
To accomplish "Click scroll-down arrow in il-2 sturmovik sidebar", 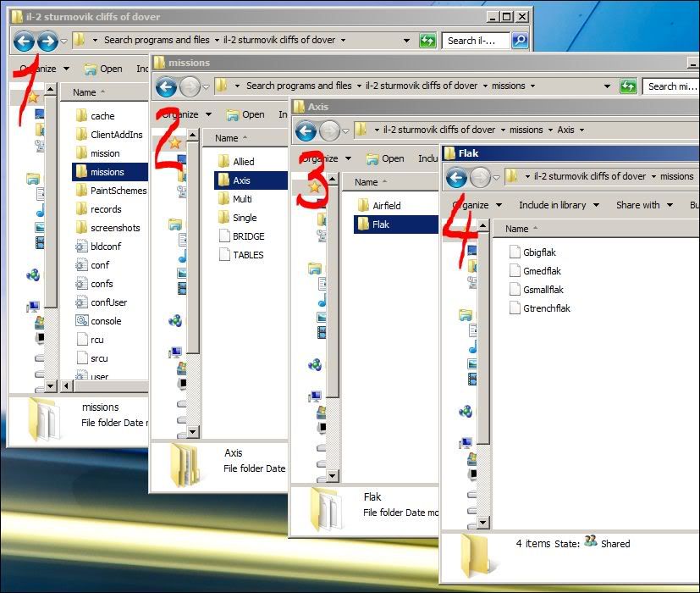I will (50, 385).
